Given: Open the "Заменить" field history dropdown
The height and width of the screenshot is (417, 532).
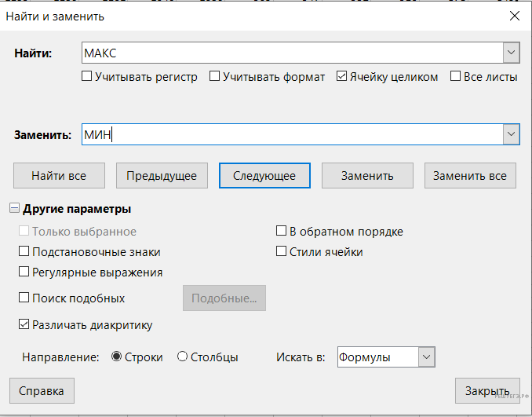Looking at the screenshot, I should (512, 135).
